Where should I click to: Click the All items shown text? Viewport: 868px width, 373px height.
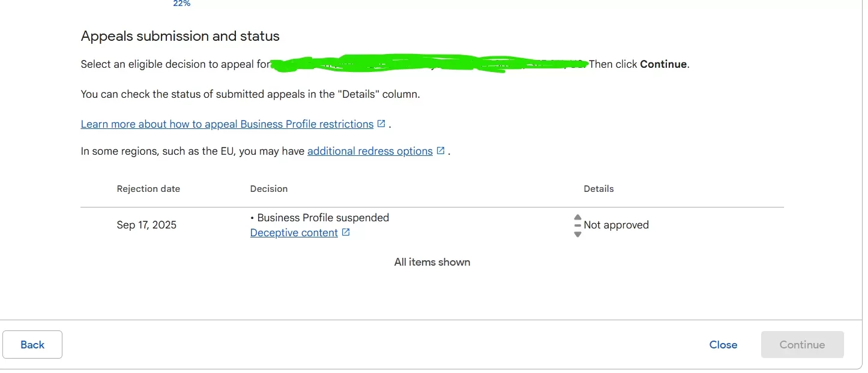[432, 262]
